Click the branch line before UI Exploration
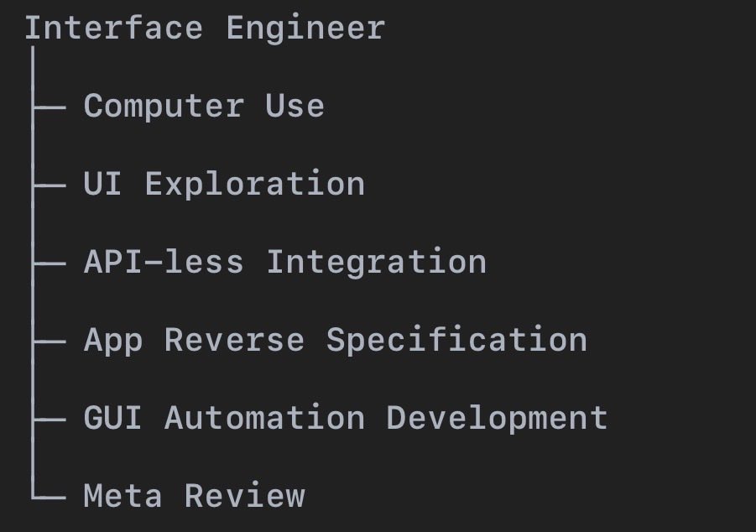Image resolution: width=756 pixels, height=532 pixels. point(48,185)
